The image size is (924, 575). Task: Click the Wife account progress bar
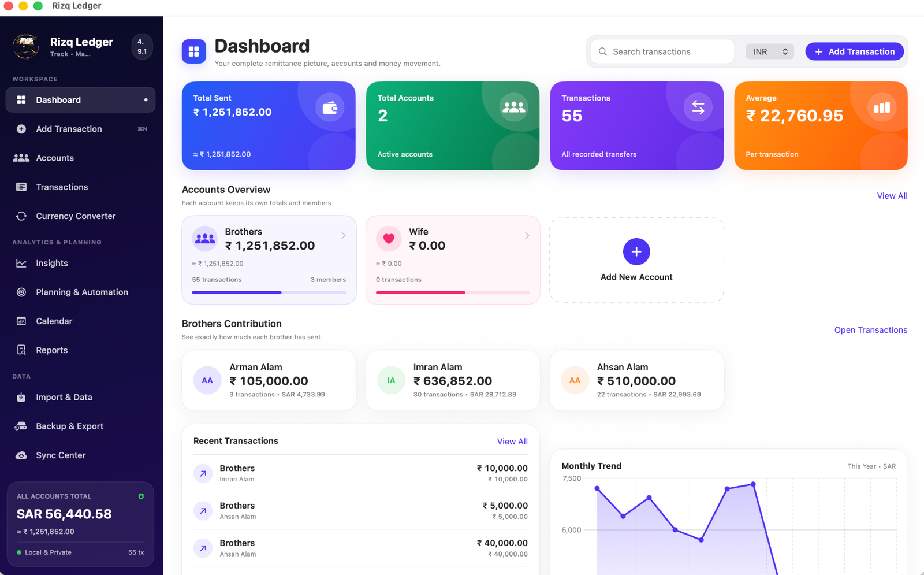453,292
